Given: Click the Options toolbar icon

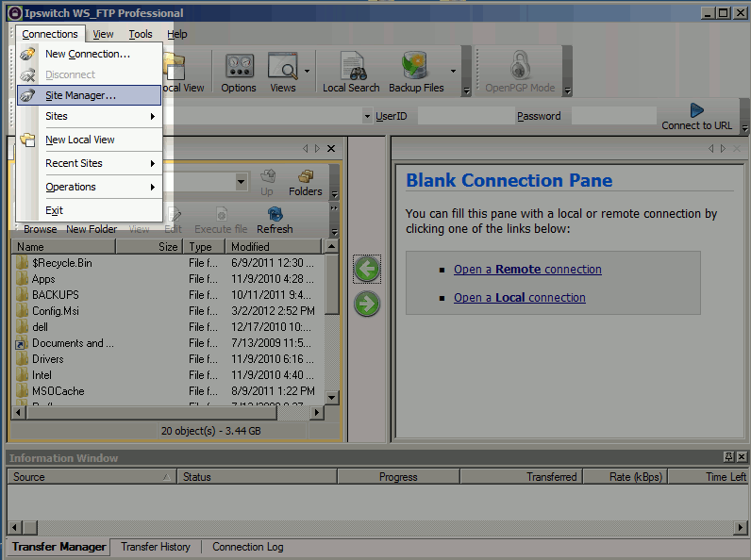Looking at the screenshot, I should [x=239, y=67].
